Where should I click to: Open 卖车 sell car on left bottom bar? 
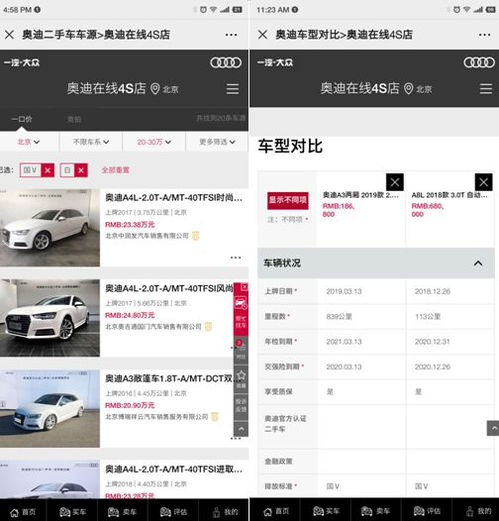tap(122, 511)
